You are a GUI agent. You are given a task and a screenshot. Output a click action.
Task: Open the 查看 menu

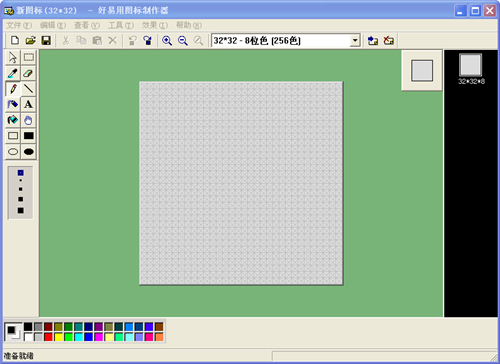click(x=87, y=25)
